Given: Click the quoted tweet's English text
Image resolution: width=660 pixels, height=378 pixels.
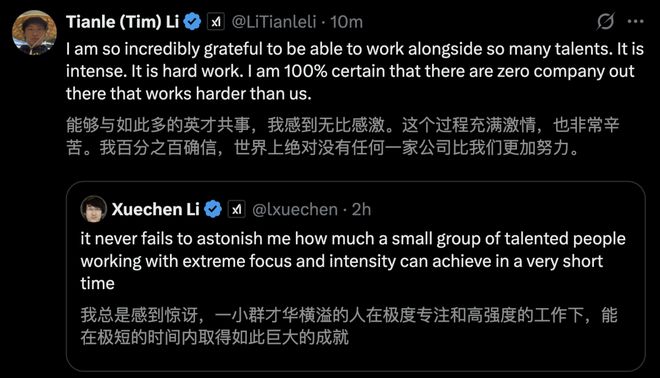Looking at the screenshot, I should pos(353,261).
